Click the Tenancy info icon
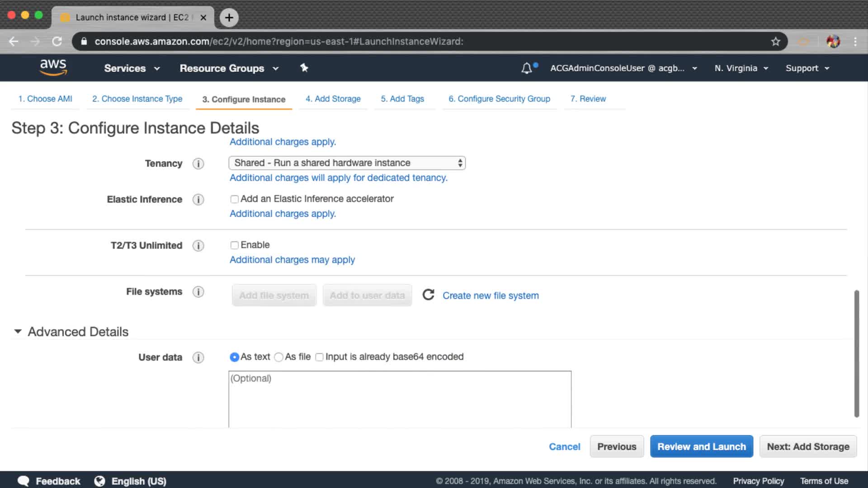Screen dimensions: 868x488 pyautogui.click(x=198, y=164)
